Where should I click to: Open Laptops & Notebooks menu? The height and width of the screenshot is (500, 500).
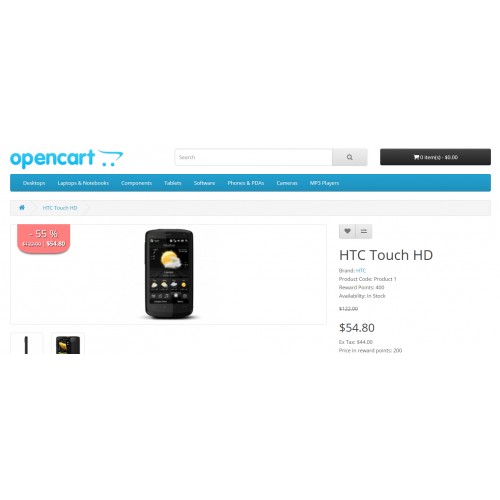pos(83,183)
